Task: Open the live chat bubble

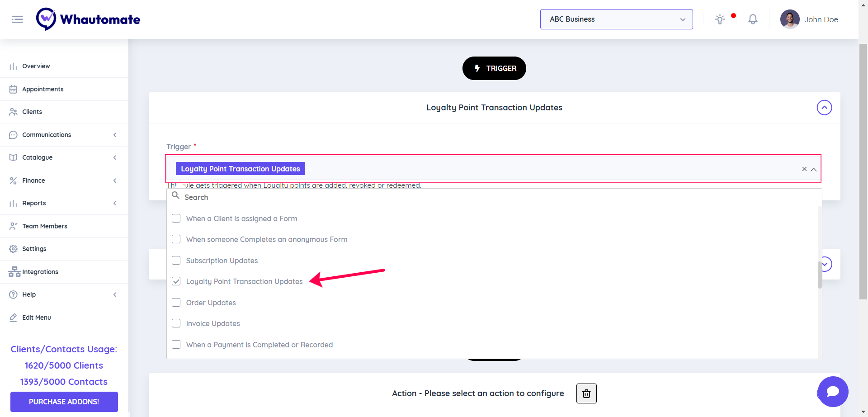Action: click(833, 392)
